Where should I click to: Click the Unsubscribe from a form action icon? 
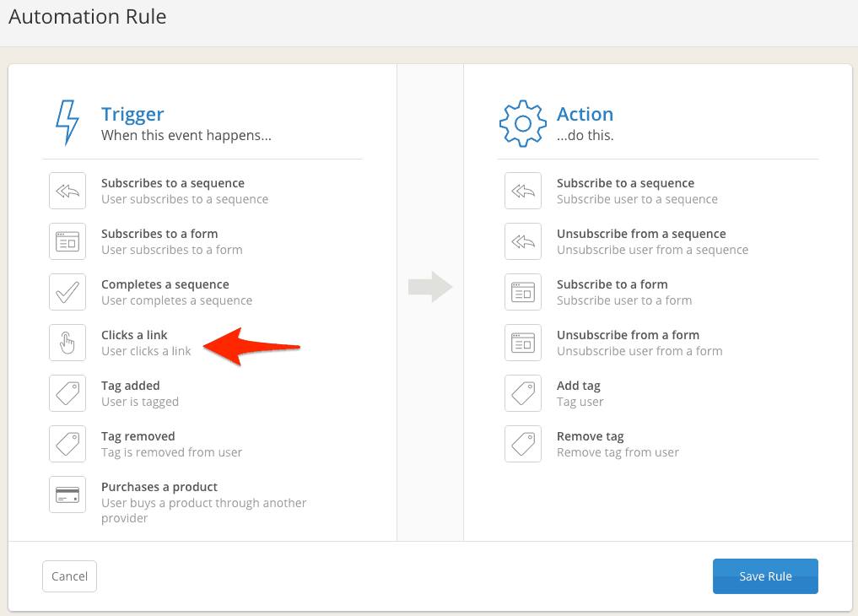click(523, 343)
